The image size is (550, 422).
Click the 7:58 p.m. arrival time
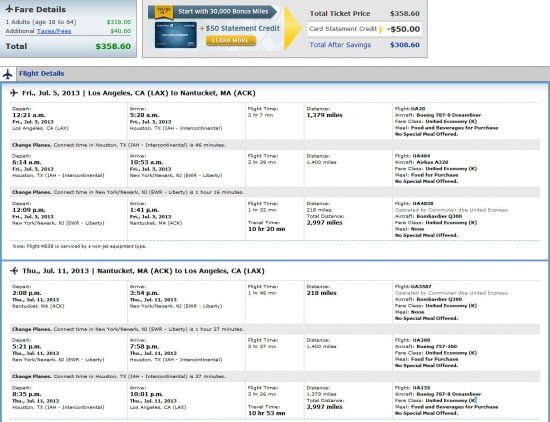click(x=145, y=347)
